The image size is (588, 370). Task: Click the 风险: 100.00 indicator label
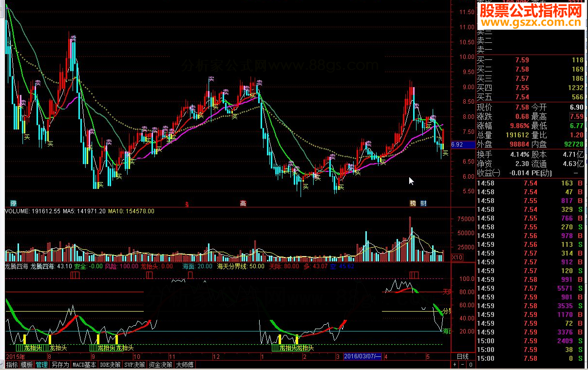[x=121, y=266]
